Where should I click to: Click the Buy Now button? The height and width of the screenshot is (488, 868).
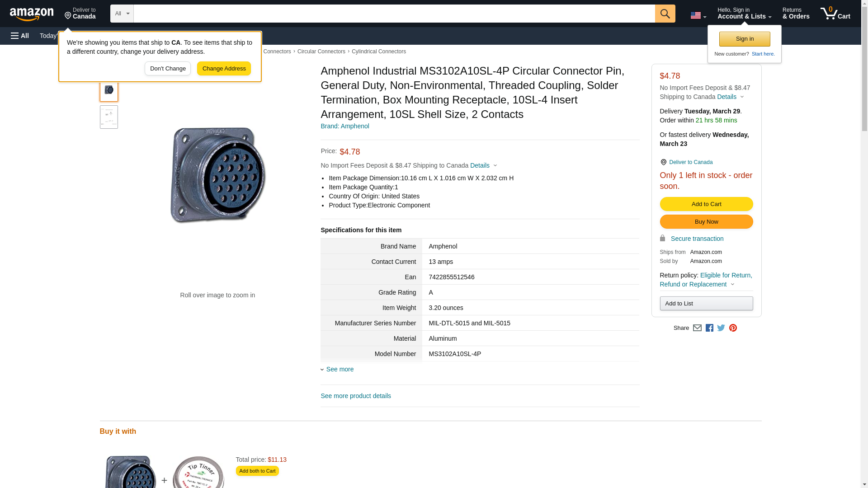(706, 221)
